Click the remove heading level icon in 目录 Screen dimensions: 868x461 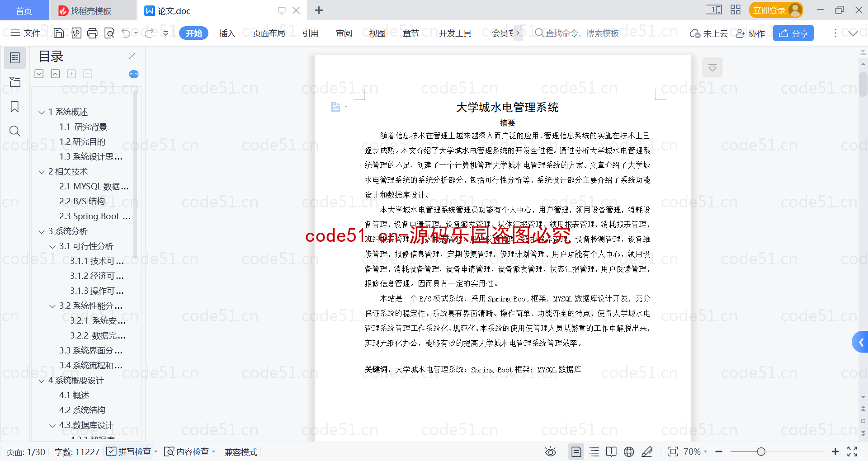(88, 74)
